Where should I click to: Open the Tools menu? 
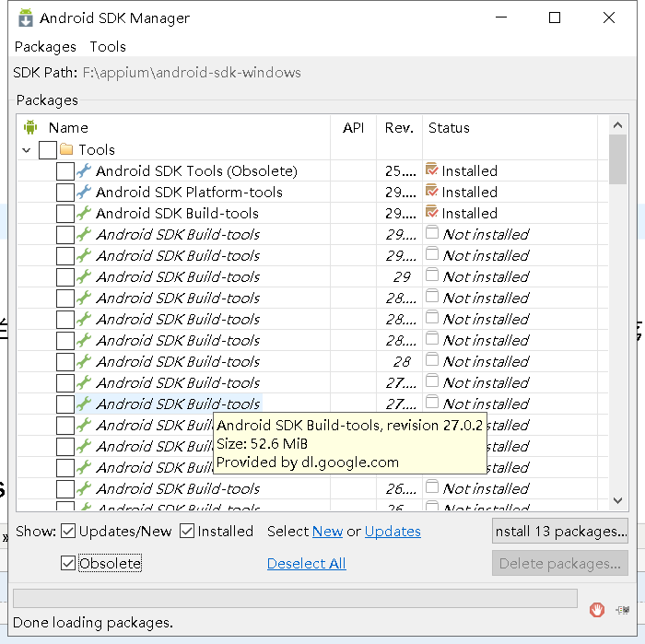(x=108, y=46)
